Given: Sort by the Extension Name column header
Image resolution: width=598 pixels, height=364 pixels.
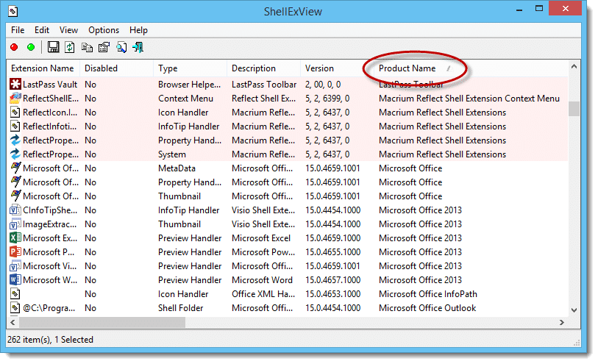Looking at the screenshot, I should click(43, 68).
